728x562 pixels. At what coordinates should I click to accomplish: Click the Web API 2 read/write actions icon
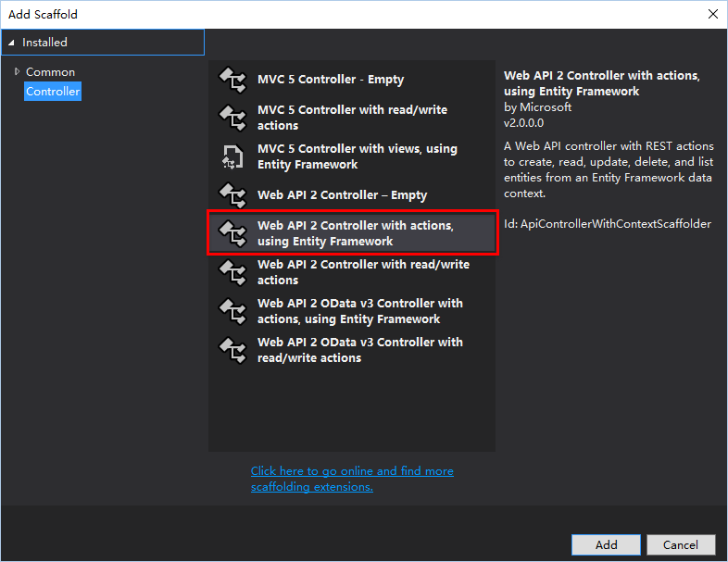point(232,272)
